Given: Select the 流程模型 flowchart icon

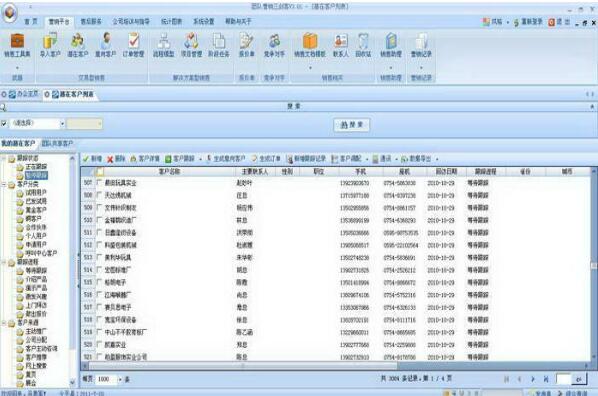Looking at the screenshot, I should (164, 40).
